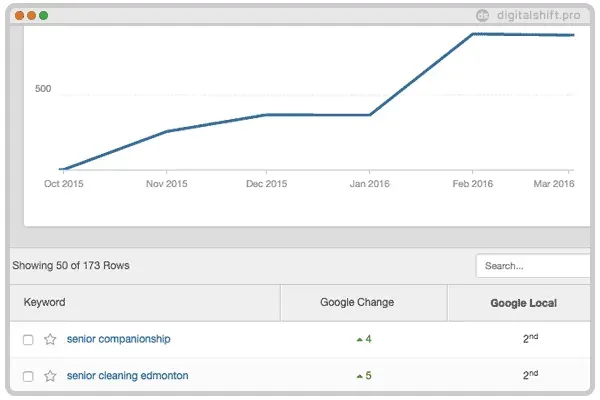This screenshot has height=400, width=600.
Task: Open the senior companionship keyword link
Action: (x=118, y=339)
